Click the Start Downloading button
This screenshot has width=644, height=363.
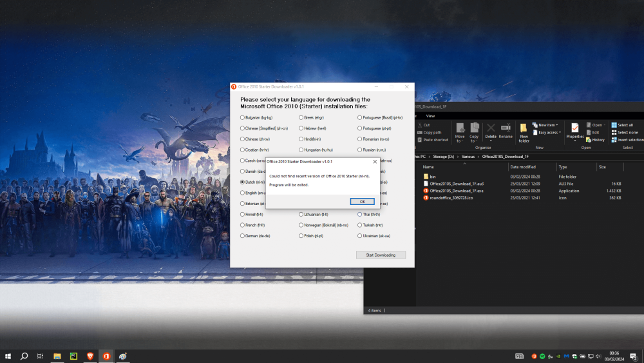381,255
